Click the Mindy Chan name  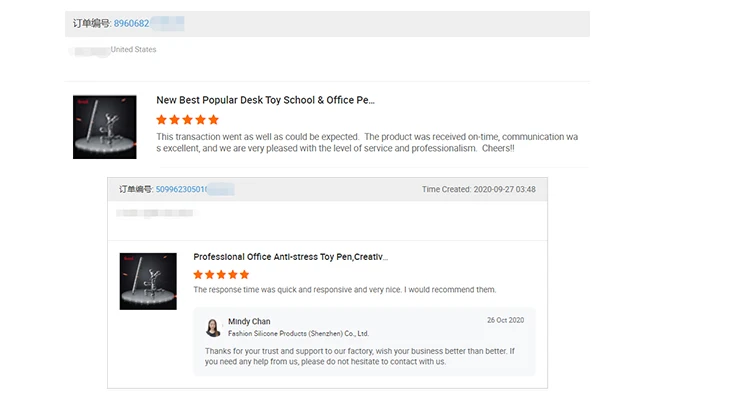coord(249,322)
